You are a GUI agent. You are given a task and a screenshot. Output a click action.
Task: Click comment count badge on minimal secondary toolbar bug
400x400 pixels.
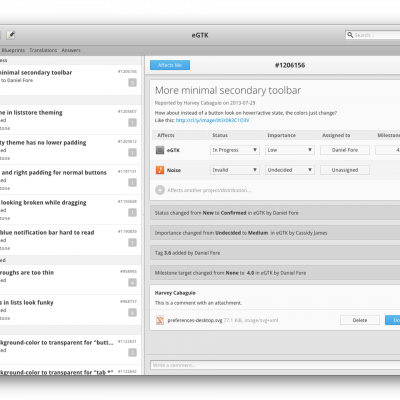(132, 83)
